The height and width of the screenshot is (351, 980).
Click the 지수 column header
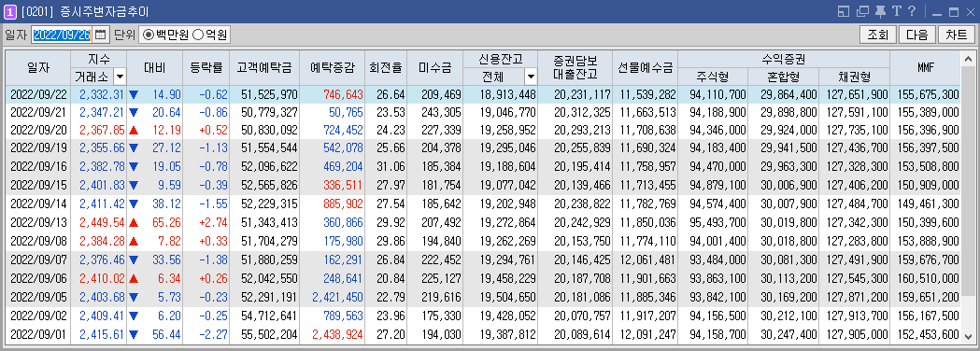pyautogui.click(x=99, y=60)
